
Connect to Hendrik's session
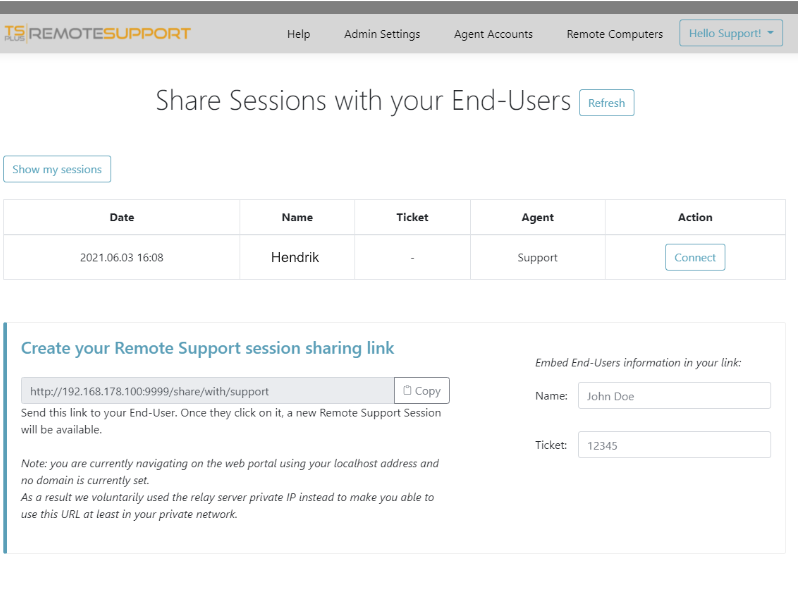(x=695, y=257)
